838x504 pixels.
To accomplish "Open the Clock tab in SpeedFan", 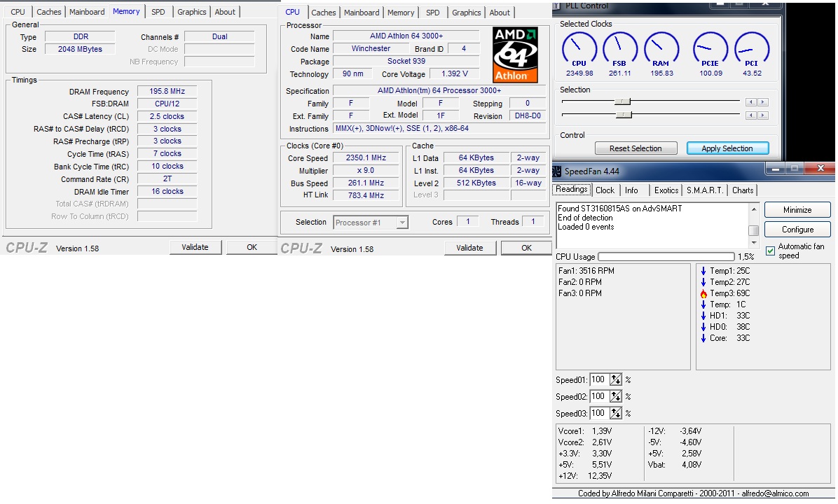I will coord(605,190).
